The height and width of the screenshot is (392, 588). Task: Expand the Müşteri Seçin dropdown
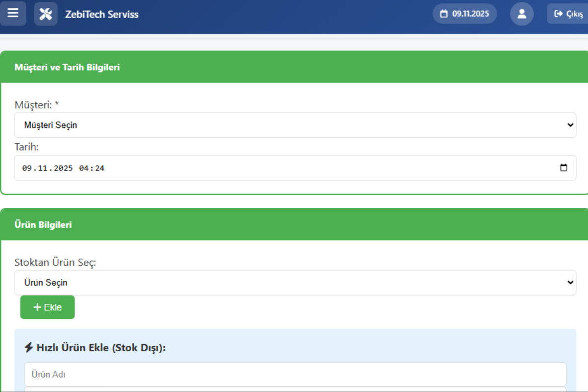tap(295, 125)
